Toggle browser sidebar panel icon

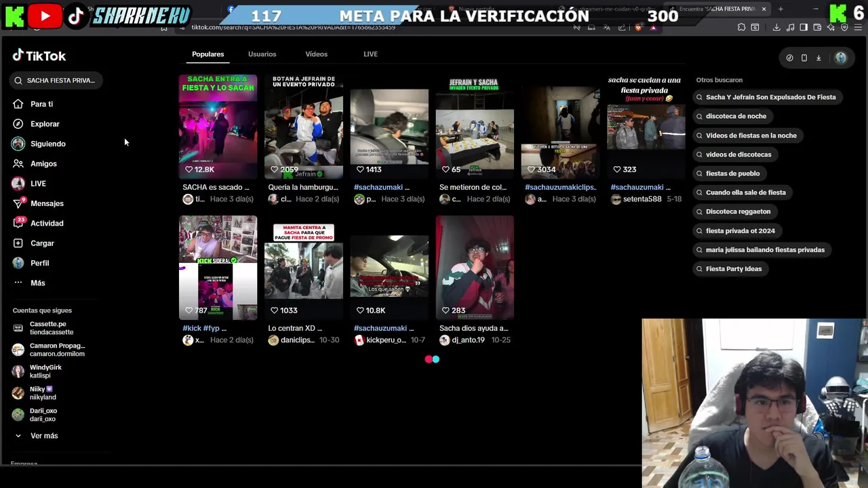pyautogui.click(x=804, y=27)
